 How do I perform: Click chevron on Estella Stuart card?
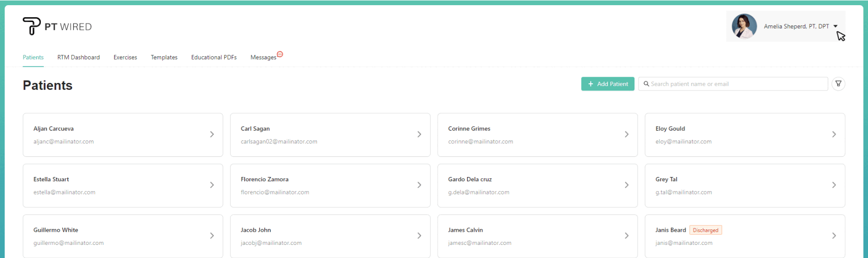coord(212,185)
